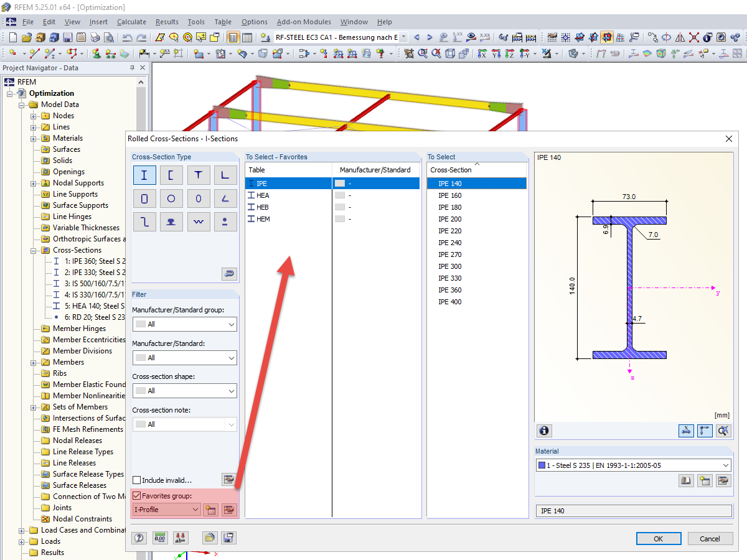Confirm with the OK button

tap(658, 538)
